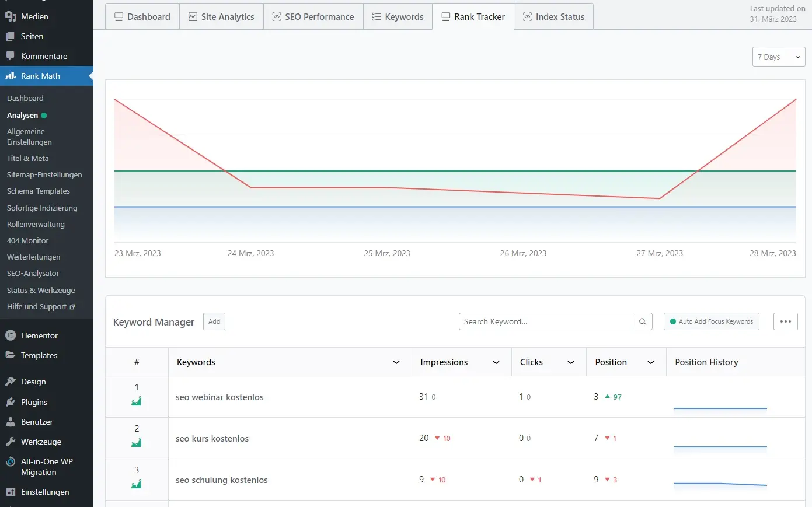
Task: Expand the Position column sort chevron
Action: [651, 362]
